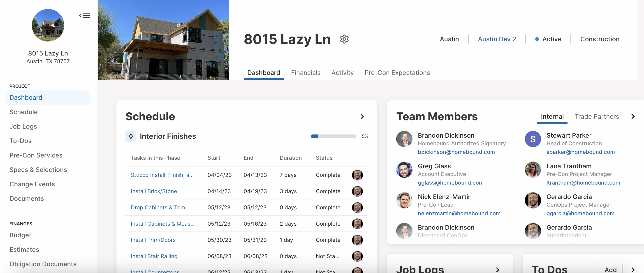Switch to Trade Partners tab in Team Members

pyautogui.click(x=597, y=116)
